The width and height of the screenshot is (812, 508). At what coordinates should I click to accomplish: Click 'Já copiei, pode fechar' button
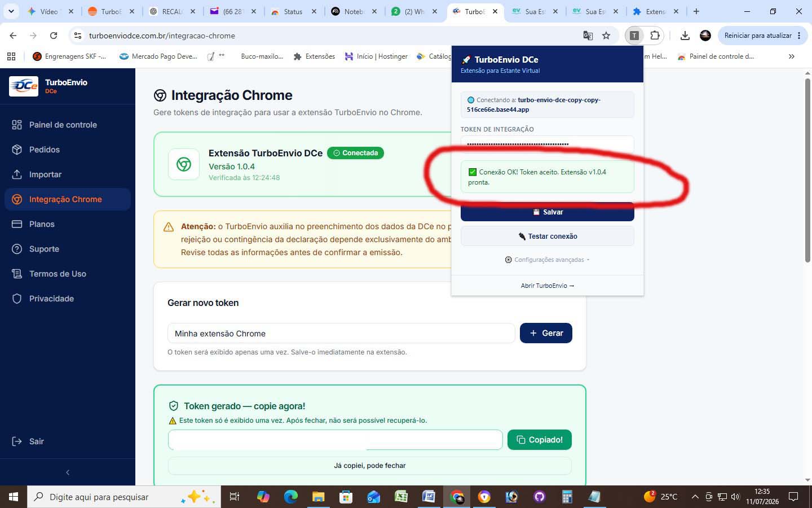[370, 466]
